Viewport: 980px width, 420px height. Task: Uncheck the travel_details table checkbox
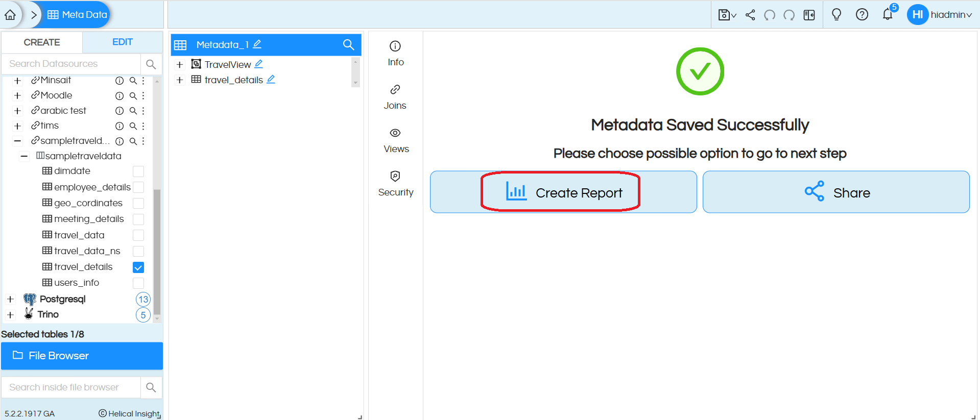pos(138,267)
